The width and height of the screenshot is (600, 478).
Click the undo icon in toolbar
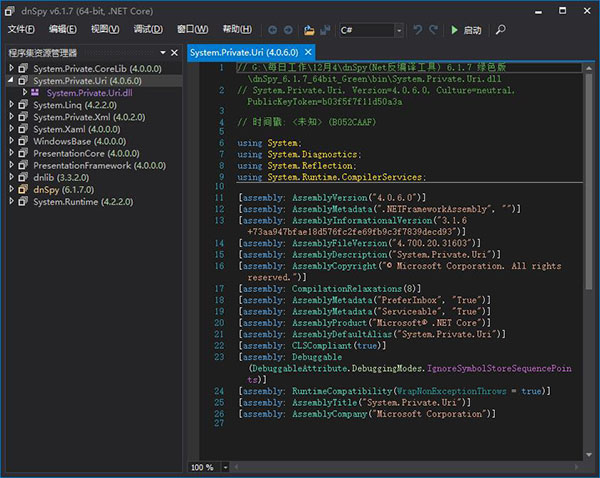point(417,29)
